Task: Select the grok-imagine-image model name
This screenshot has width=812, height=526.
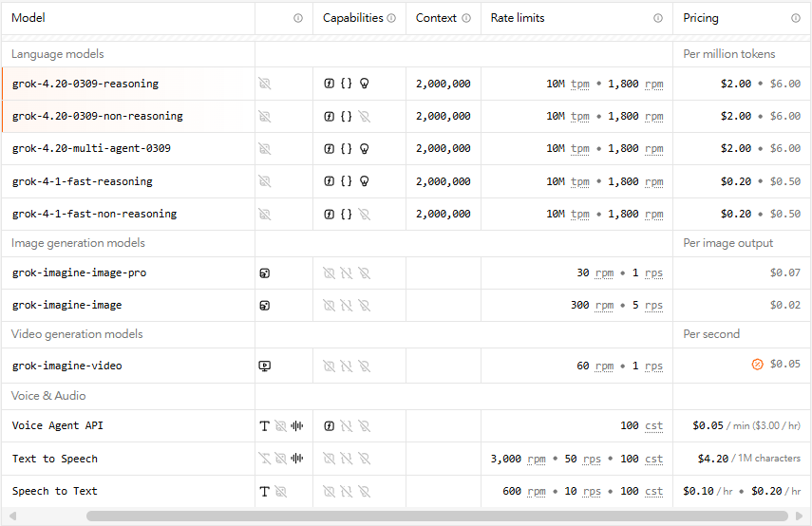Action: (66, 306)
